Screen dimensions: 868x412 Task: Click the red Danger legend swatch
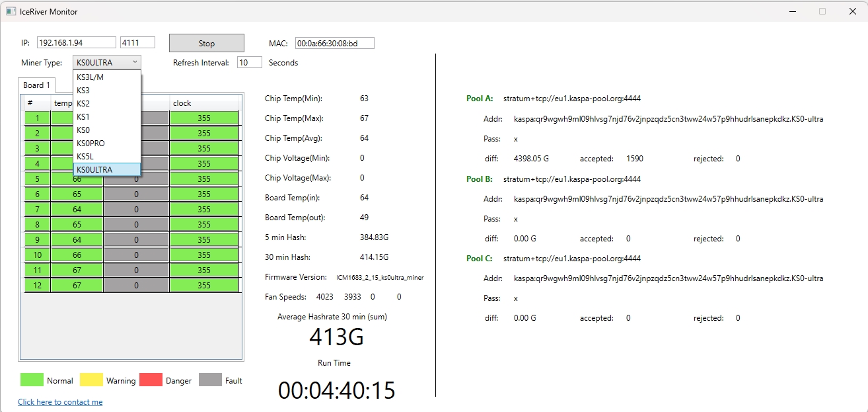click(x=151, y=380)
